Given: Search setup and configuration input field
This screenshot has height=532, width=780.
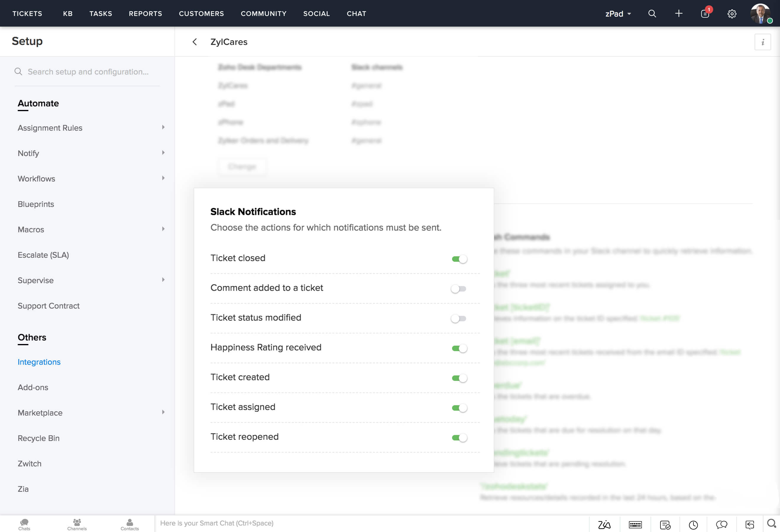Looking at the screenshot, I should click(88, 71).
